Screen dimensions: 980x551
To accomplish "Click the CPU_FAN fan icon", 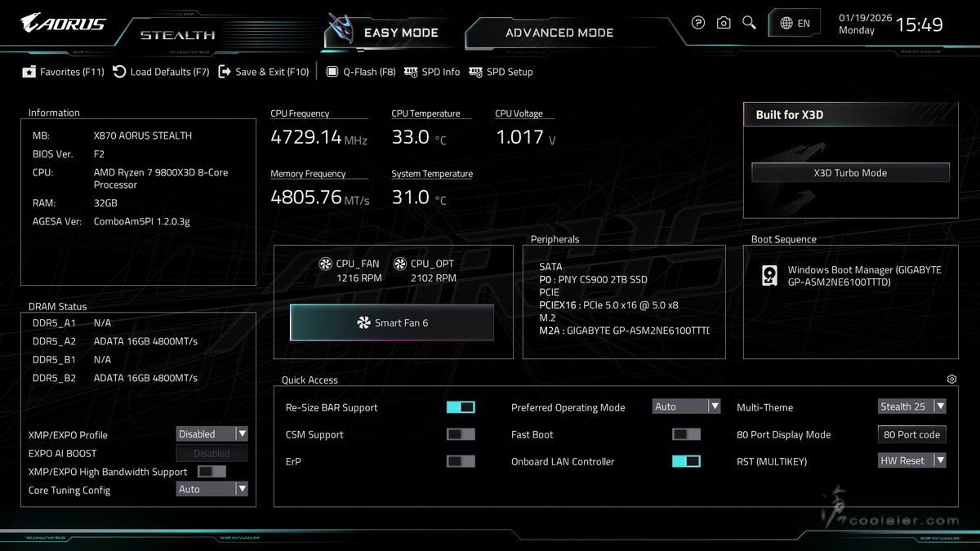I will [x=325, y=264].
